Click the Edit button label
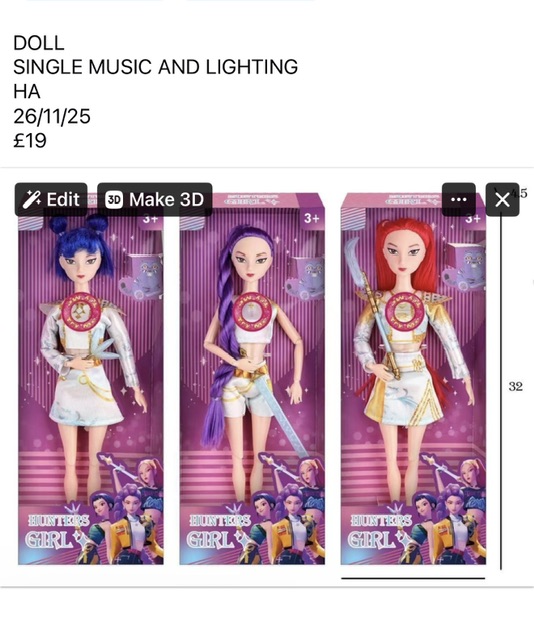 (x=63, y=200)
